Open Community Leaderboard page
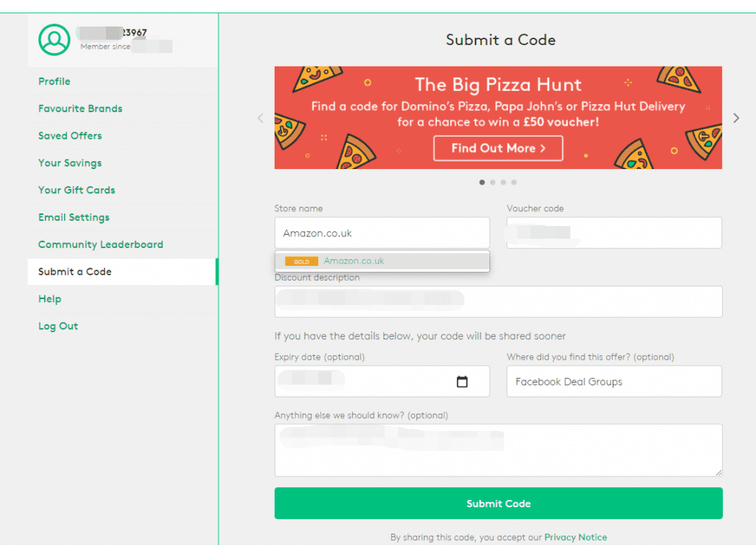Image resolution: width=756 pixels, height=545 pixels. [100, 244]
